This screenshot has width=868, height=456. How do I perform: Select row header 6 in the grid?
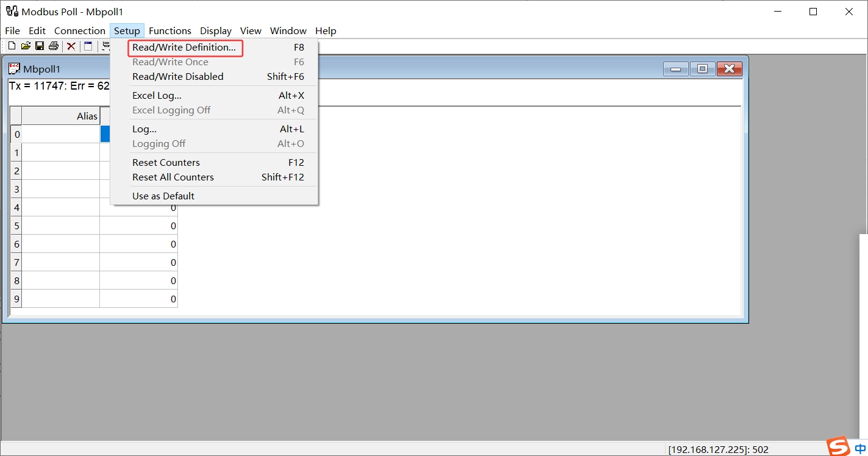(16, 244)
